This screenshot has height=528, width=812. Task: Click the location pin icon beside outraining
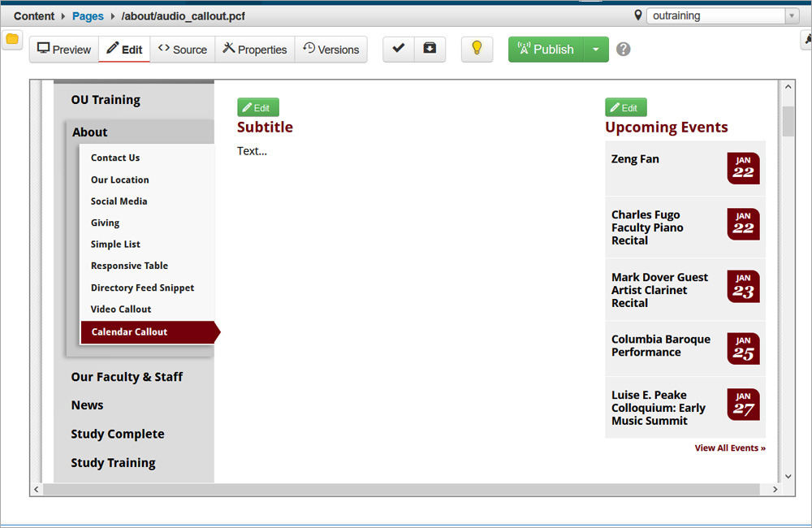point(638,15)
